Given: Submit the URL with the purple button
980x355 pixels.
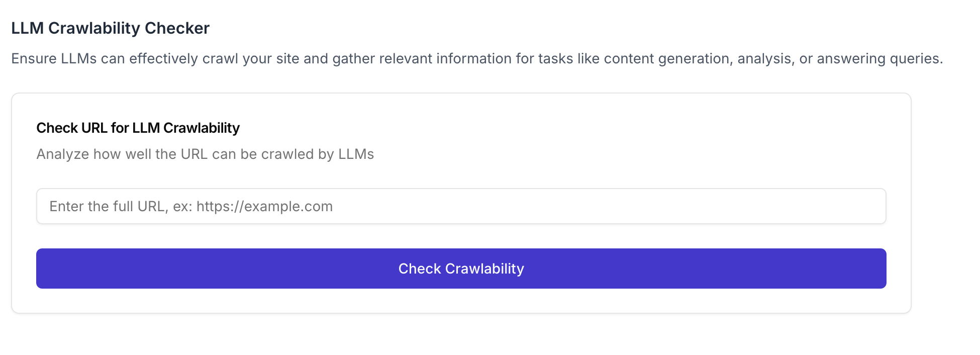Looking at the screenshot, I should pos(461,269).
